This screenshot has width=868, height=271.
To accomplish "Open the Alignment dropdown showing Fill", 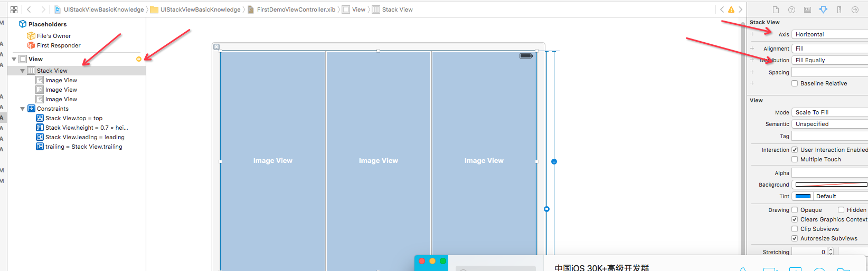I will coord(829,49).
